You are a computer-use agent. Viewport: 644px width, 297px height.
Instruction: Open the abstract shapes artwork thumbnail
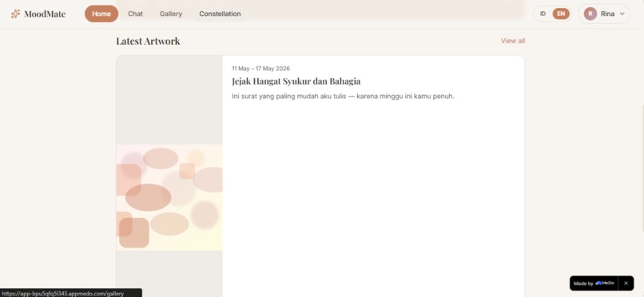pos(169,198)
